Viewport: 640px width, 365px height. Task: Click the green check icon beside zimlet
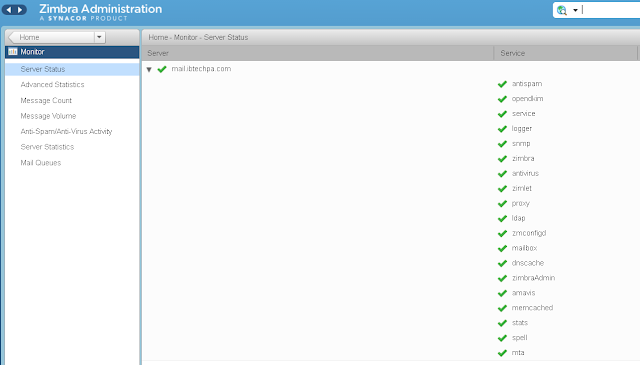[x=502, y=189]
